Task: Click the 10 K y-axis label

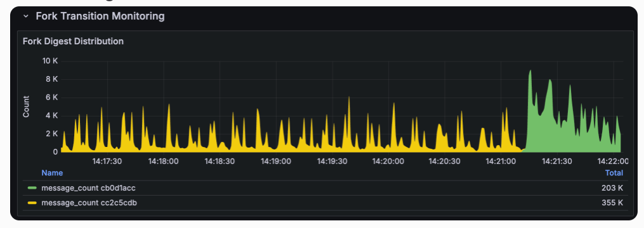Action: point(50,61)
